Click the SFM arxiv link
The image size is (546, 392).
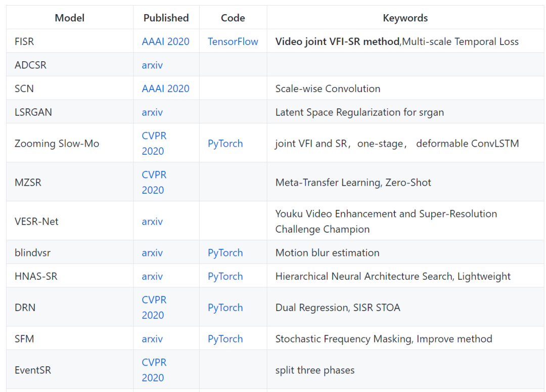(152, 339)
